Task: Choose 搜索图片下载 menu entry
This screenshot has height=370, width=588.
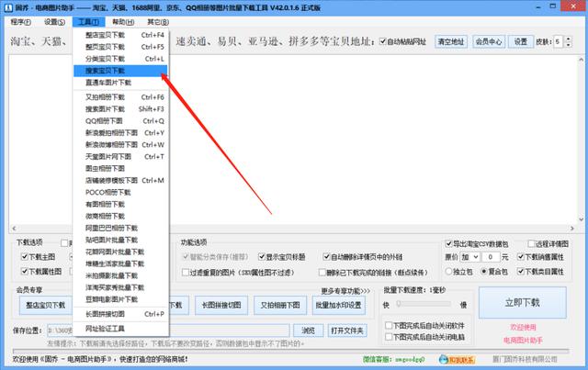Action: pyautogui.click(x=120, y=109)
